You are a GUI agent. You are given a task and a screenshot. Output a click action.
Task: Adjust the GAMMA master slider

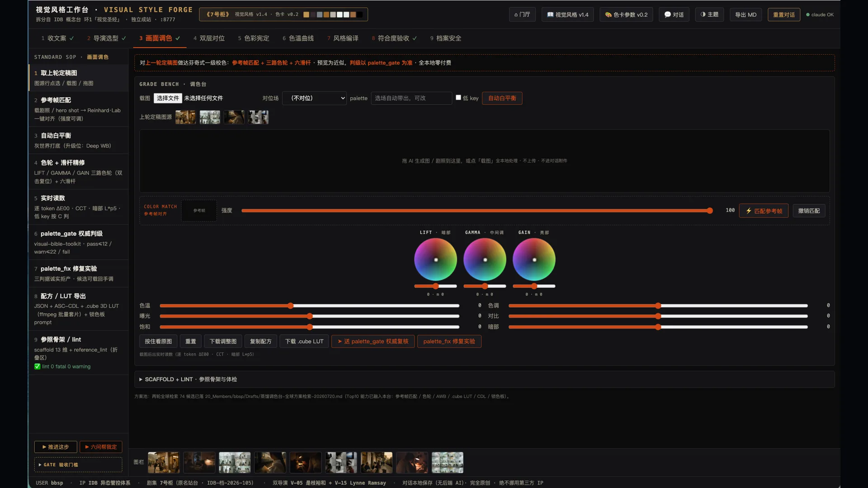click(x=485, y=286)
